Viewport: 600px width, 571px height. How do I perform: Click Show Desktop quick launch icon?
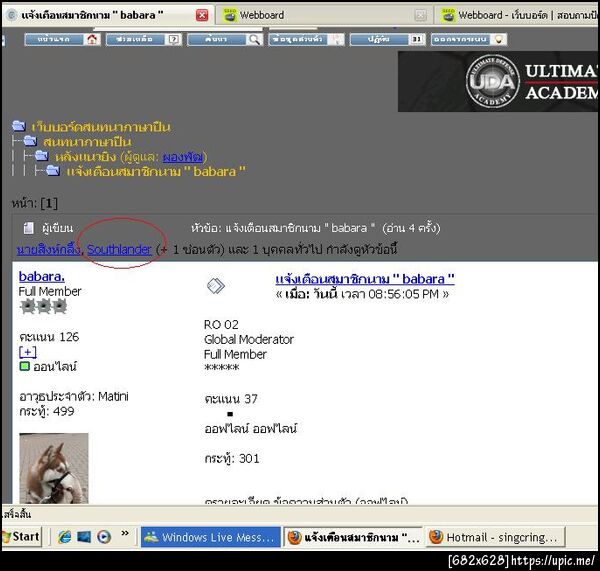(84, 537)
